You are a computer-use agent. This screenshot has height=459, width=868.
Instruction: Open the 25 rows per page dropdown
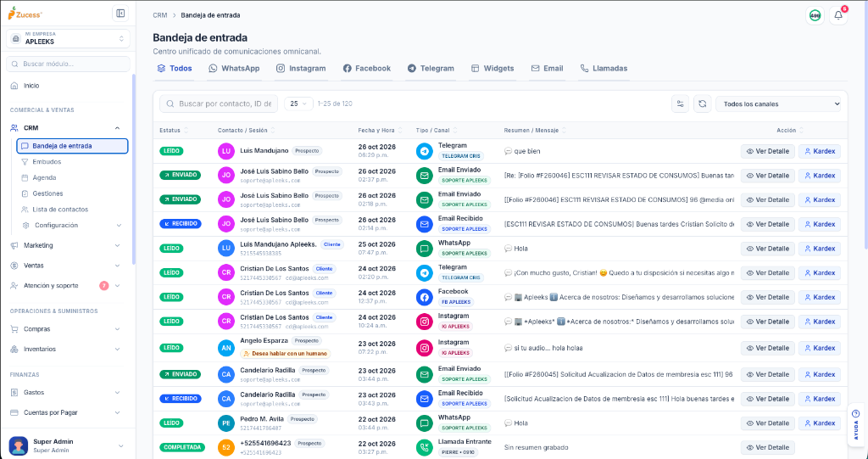coord(298,104)
